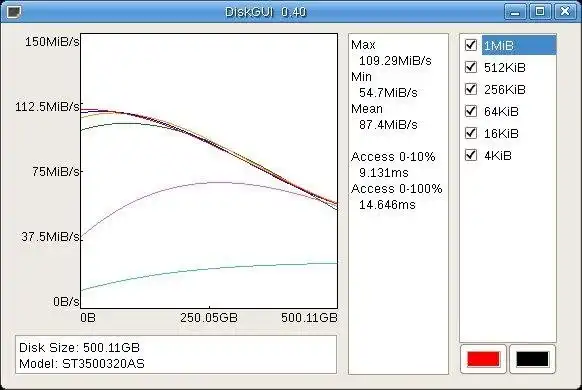Click the 500.11GB axis label
The height and width of the screenshot is (390, 582).
[x=309, y=318]
